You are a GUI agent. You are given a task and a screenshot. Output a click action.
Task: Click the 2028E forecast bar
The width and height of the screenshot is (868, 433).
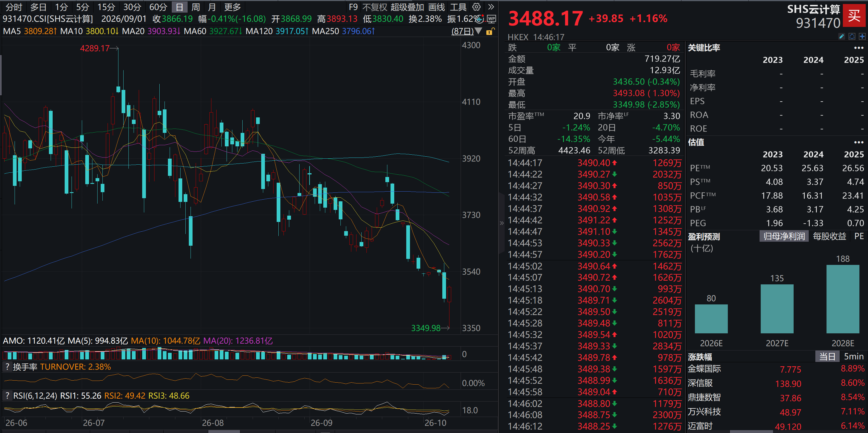click(x=843, y=299)
